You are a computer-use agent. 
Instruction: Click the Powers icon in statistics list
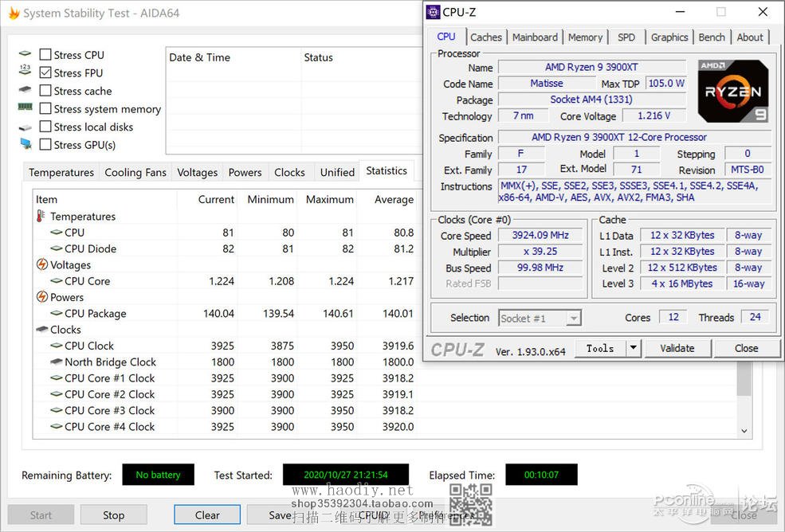pos(42,297)
